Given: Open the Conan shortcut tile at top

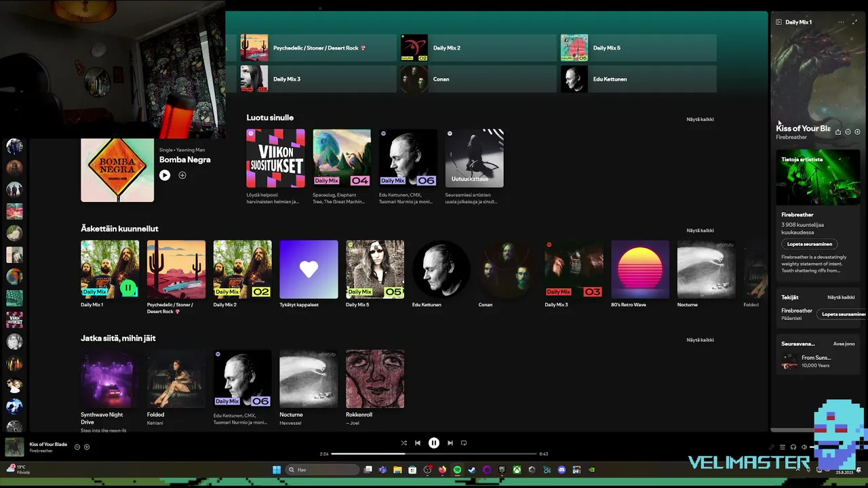Looking at the screenshot, I should pos(477,79).
